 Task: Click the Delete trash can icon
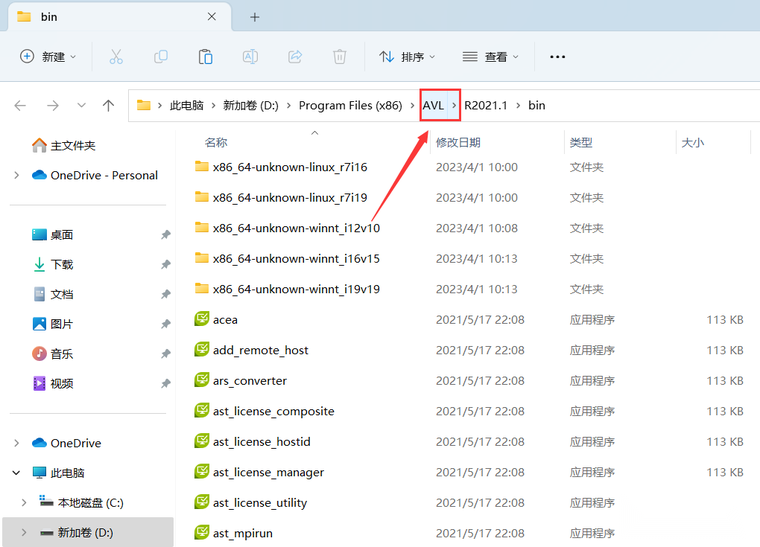pyautogui.click(x=340, y=57)
